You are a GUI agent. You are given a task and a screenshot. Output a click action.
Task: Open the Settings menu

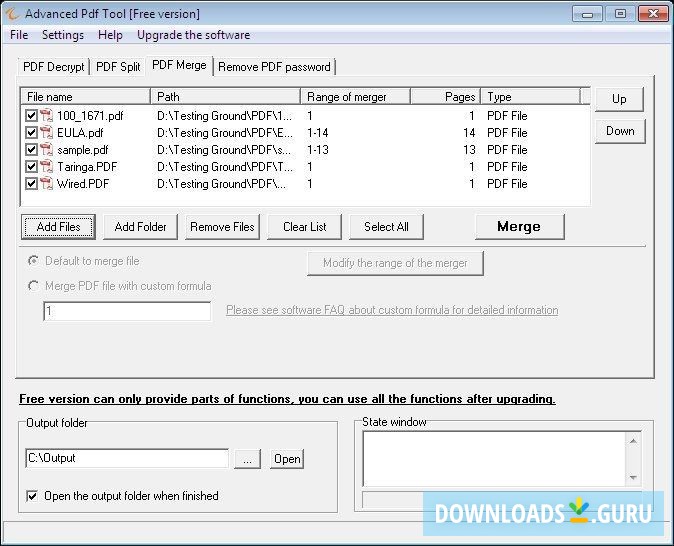point(63,35)
